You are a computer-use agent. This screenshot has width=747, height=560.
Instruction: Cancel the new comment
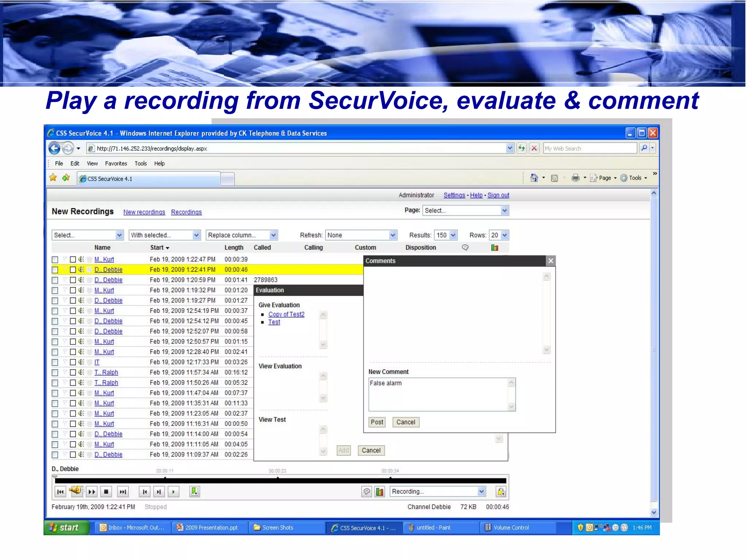point(406,422)
